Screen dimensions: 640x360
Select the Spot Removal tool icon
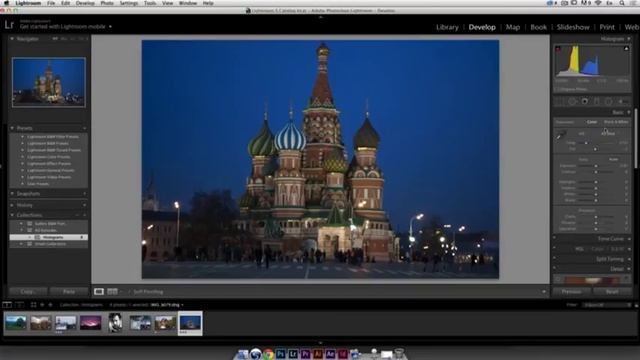[x=572, y=101]
